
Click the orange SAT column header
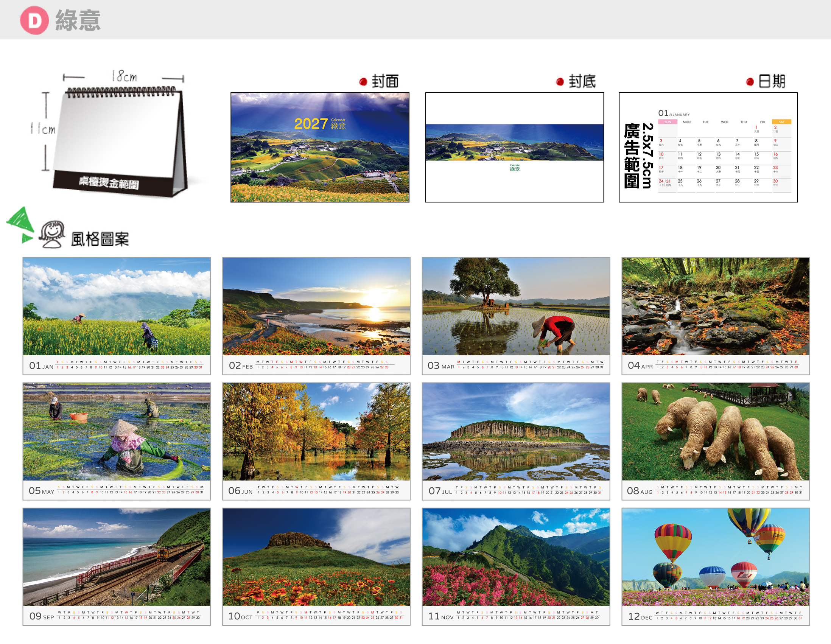click(781, 122)
